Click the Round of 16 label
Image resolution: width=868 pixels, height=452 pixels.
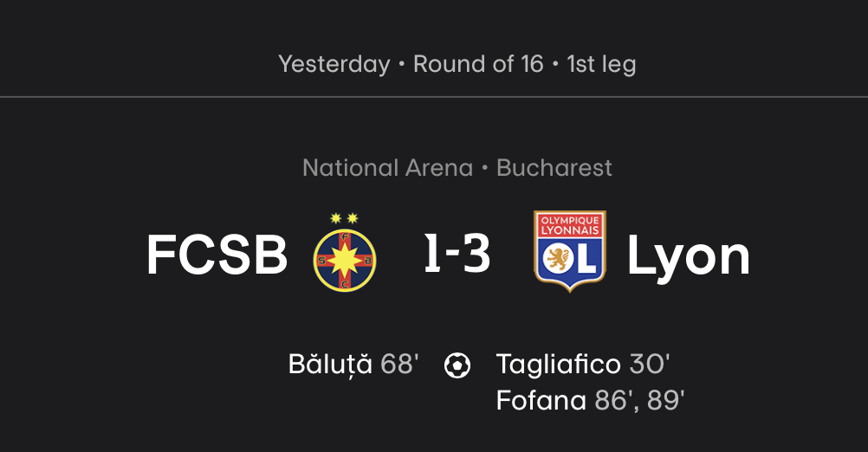tap(477, 64)
